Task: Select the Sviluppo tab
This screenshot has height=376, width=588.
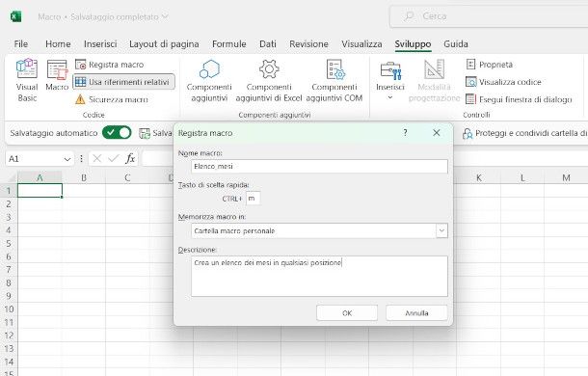Action: click(x=413, y=44)
